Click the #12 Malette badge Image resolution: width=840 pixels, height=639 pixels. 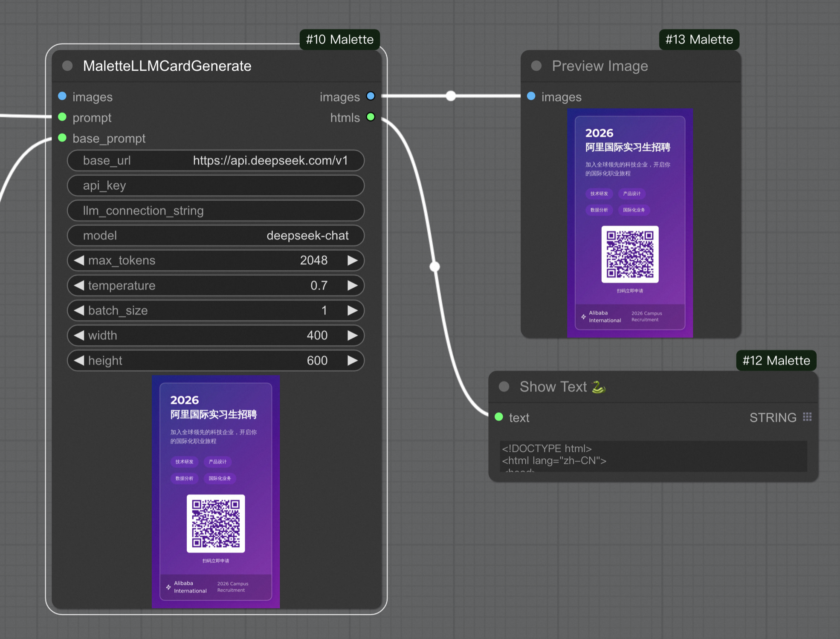click(776, 361)
